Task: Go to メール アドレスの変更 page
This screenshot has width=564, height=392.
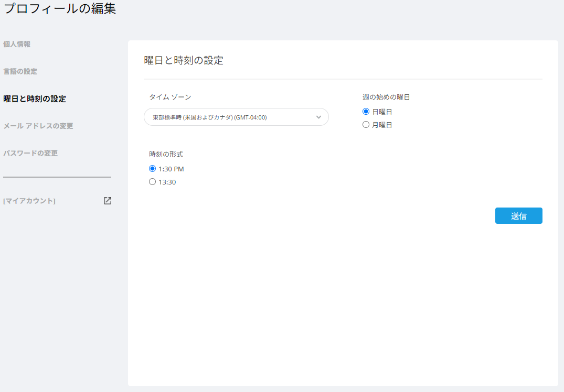Action: pyautogui.click(x=38, y=126)
